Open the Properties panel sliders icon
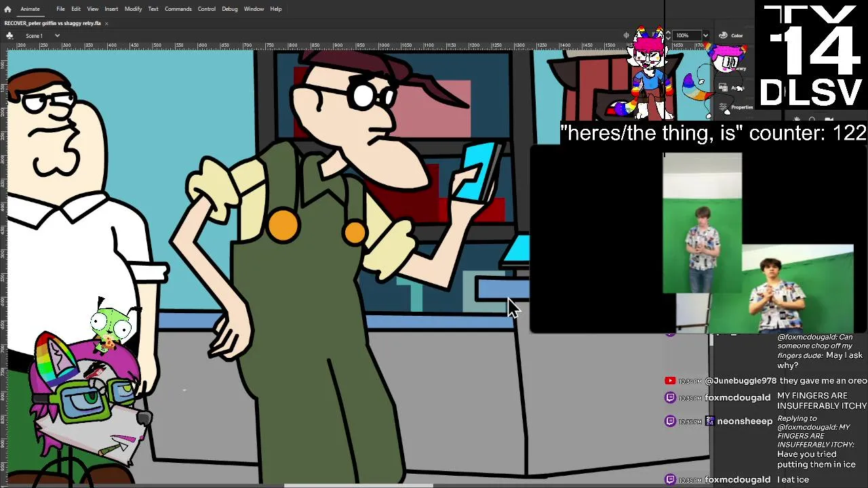Image resolution: width=868 pixels, height=488 pixels. (723, 107)
